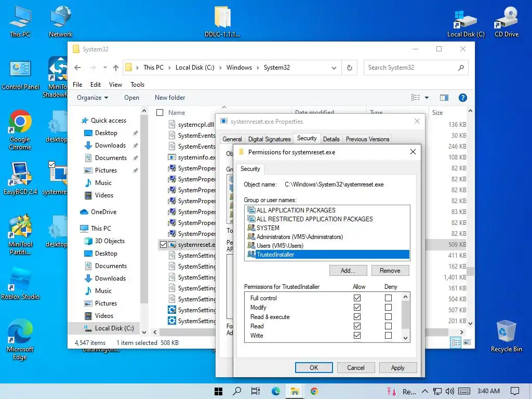
Task: Open taskbar Search magnifier
Action: pos(237,391)
